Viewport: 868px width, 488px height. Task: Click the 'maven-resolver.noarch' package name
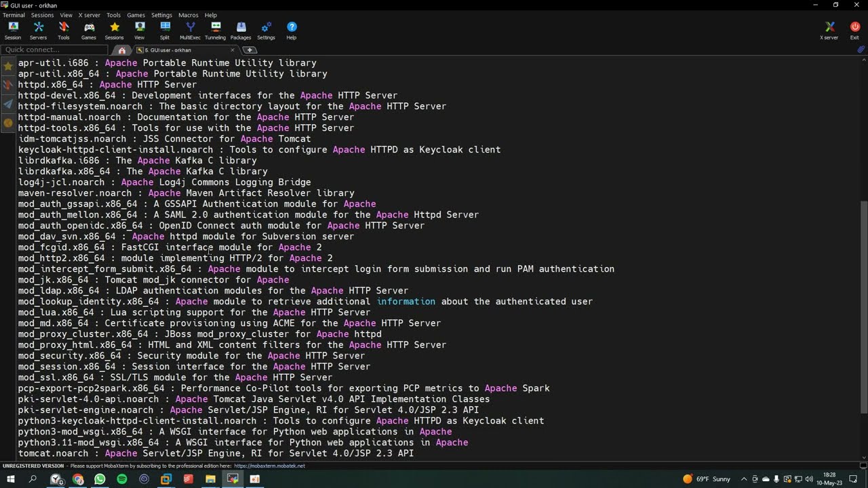pyautogui.click(x=75, y=193)
